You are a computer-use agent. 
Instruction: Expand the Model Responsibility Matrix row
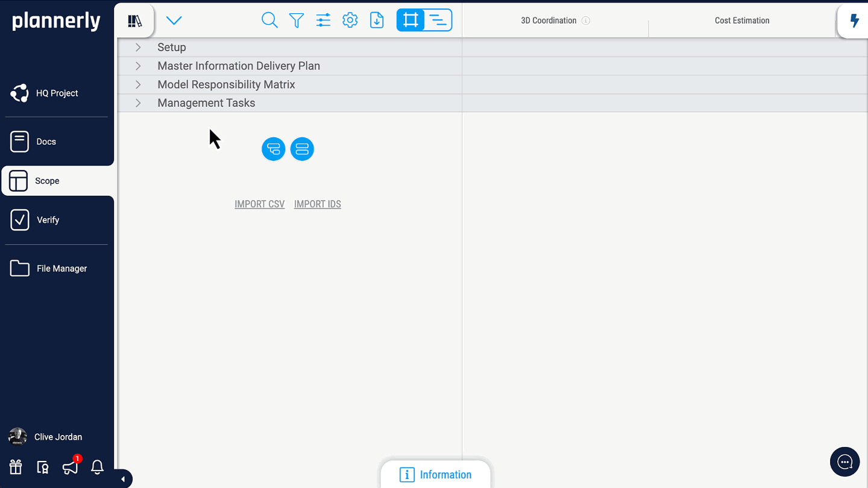coord(138,84)
